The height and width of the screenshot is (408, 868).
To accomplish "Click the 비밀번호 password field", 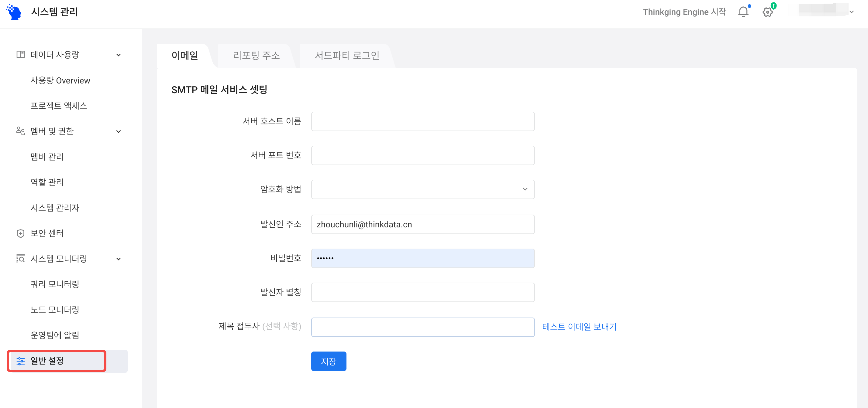I will coord(422,259).
